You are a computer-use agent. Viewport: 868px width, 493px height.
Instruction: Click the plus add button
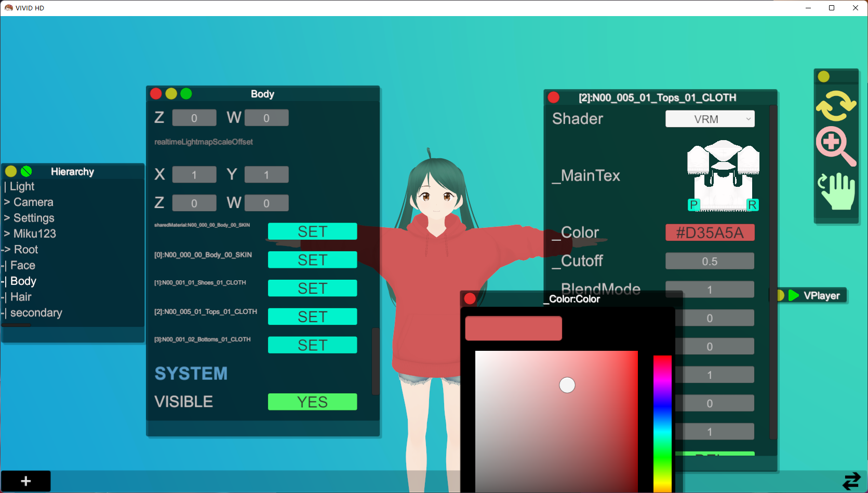click(x=26, y=481)
